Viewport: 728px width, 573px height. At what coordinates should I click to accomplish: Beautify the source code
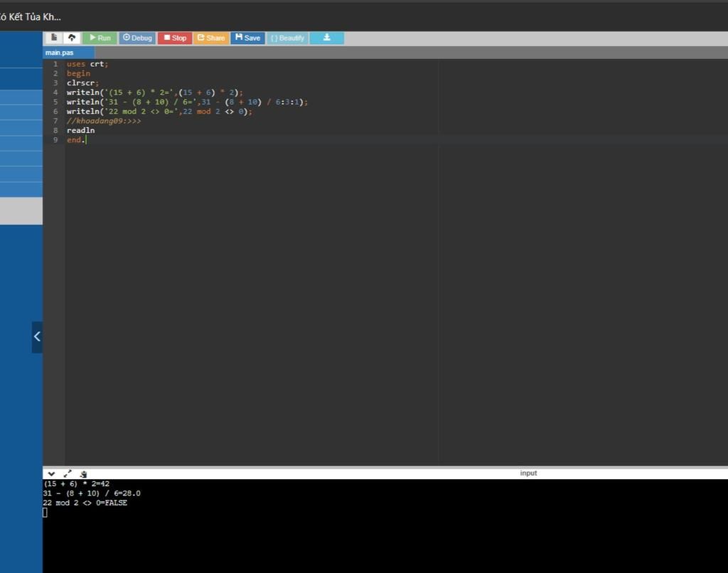point(287,38)
